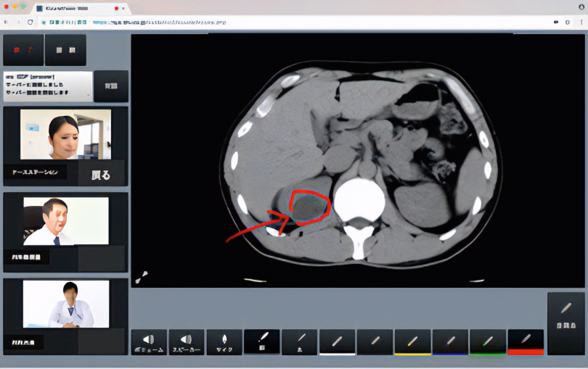This screenshot has width=588, height=369.
Task: Select the nurse station video thumbnail
Action: pyautogui.click(x=65, y=134)
